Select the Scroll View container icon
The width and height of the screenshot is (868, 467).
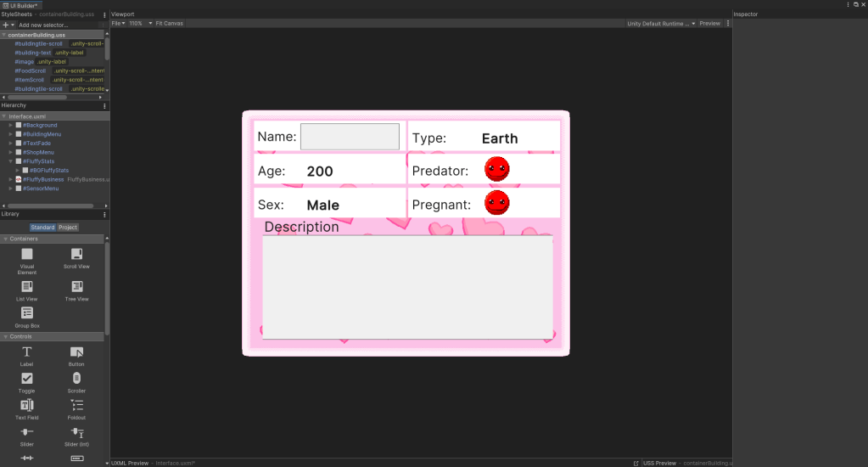[x=76, y=254]
